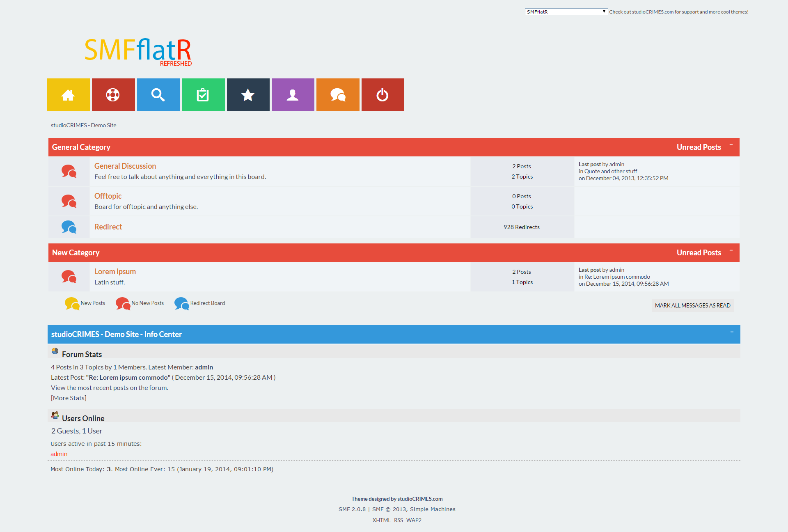The image size is (788, 532).
Task: Open latest post Re: Lorem ipsum commodo
Action: tap(128, 377)
